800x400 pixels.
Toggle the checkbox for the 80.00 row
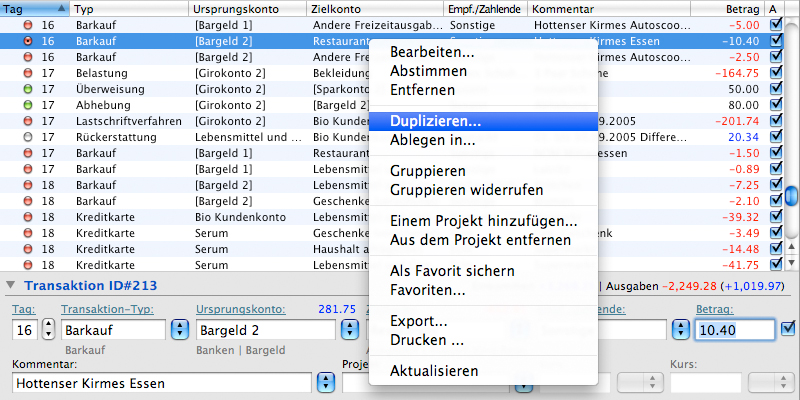click(776, 104)
